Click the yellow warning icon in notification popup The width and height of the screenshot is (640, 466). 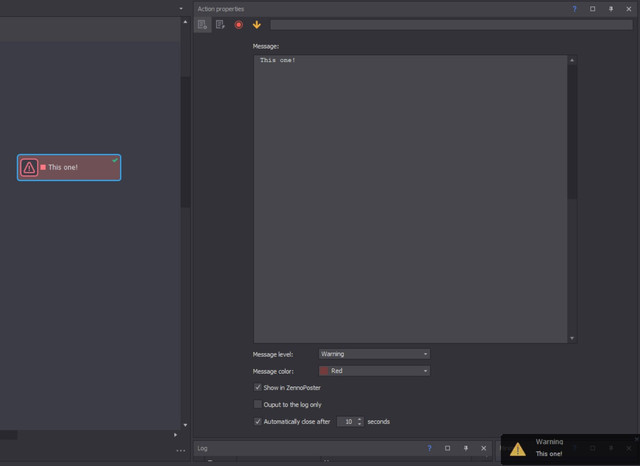pos(518,449)
